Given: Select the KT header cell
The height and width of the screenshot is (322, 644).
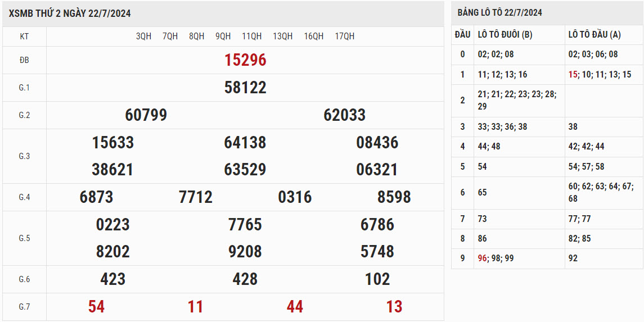Looking at the screenshot, I should click(x=24, y=37).
